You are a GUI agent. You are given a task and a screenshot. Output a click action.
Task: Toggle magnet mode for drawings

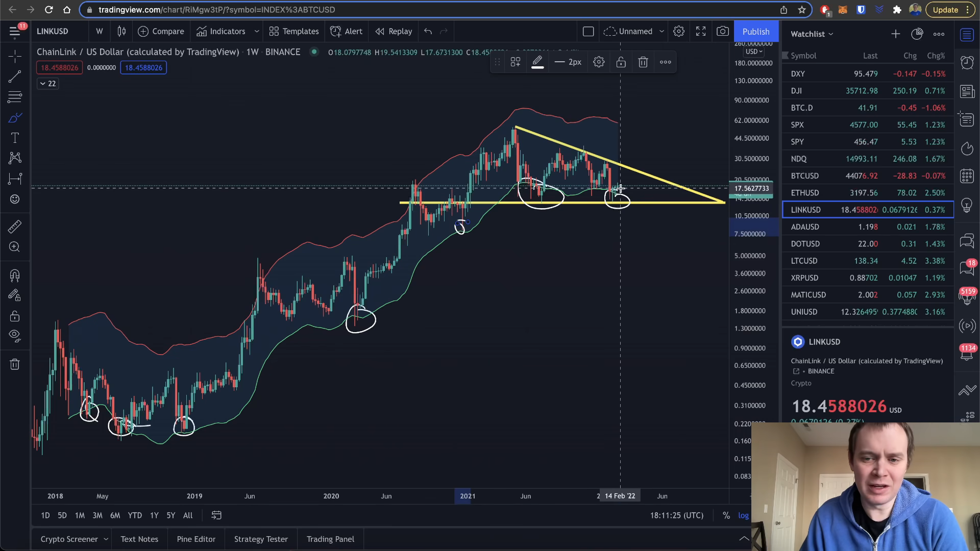click(x=15, y=275)
